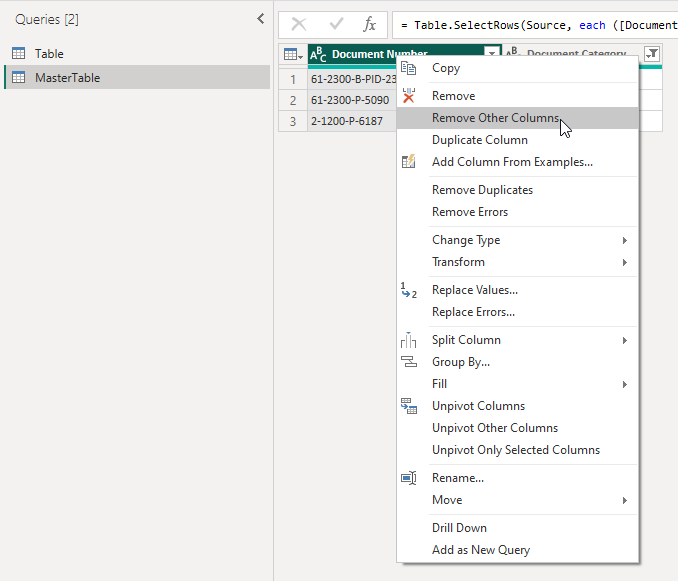This screenshot has height=581, width=678.
Task: Select row number 1
Action: tap(293, 80)
